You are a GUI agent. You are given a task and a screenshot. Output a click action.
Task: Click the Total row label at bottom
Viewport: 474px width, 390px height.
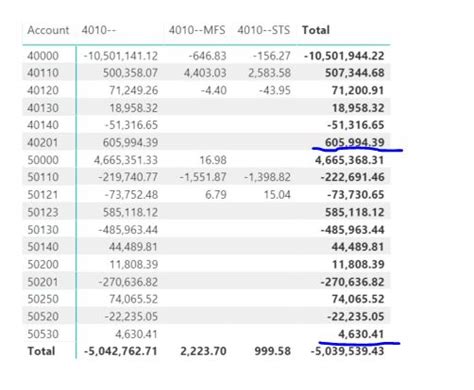tap(41, 351)
